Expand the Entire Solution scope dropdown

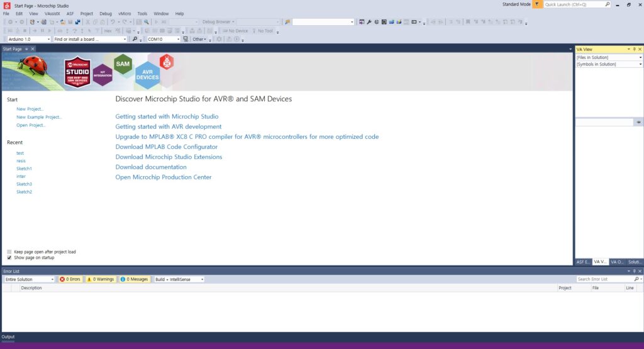(x=52, y=279)
